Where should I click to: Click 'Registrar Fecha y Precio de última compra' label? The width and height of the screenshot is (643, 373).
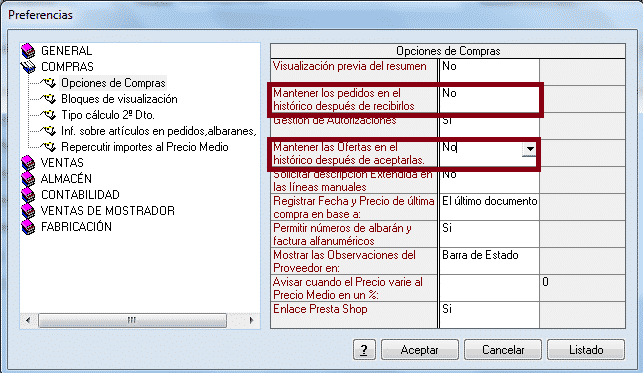(353, 207)
